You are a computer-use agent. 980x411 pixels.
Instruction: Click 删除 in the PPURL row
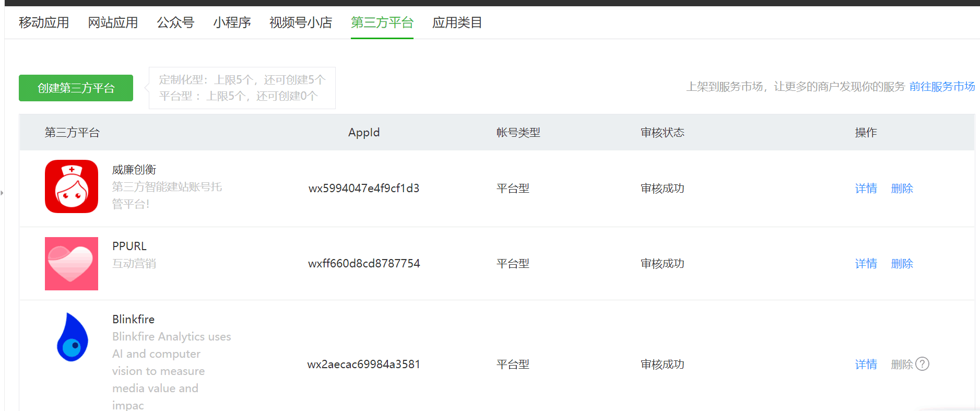[x=902, y=264]
